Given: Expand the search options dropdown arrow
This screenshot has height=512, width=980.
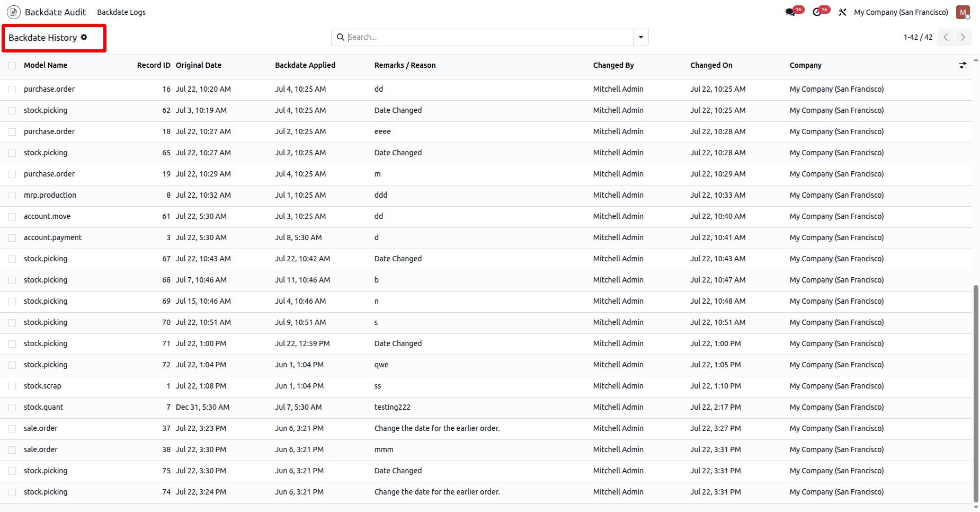Looking at the screenshot, I should click(641, 37).
